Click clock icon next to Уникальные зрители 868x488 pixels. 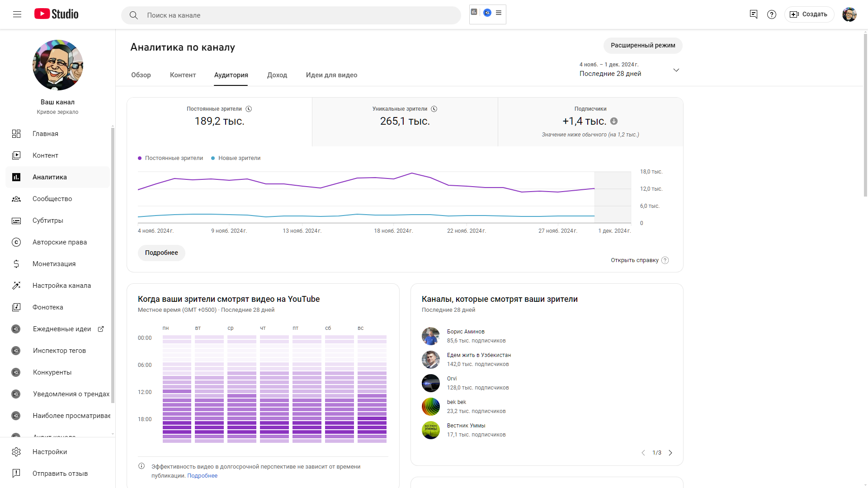pyautogui.click(x=434, y=109)
